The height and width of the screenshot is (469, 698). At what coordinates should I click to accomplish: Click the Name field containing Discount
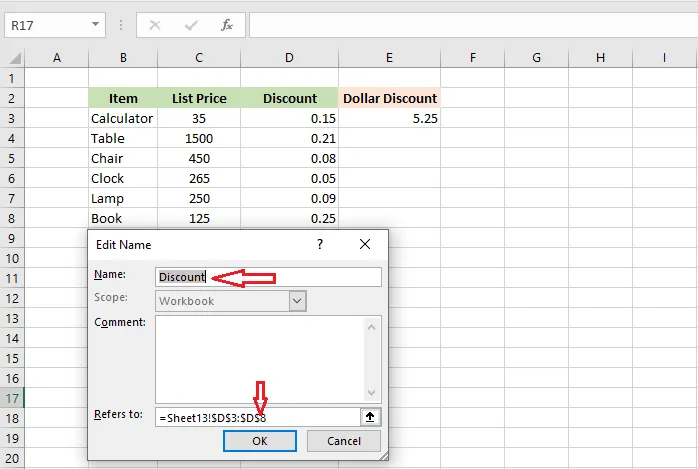tap(268, 277)
